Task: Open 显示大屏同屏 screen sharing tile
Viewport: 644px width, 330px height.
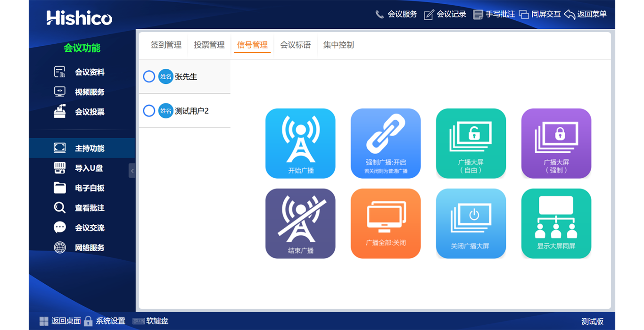Action: coord(556,223)
